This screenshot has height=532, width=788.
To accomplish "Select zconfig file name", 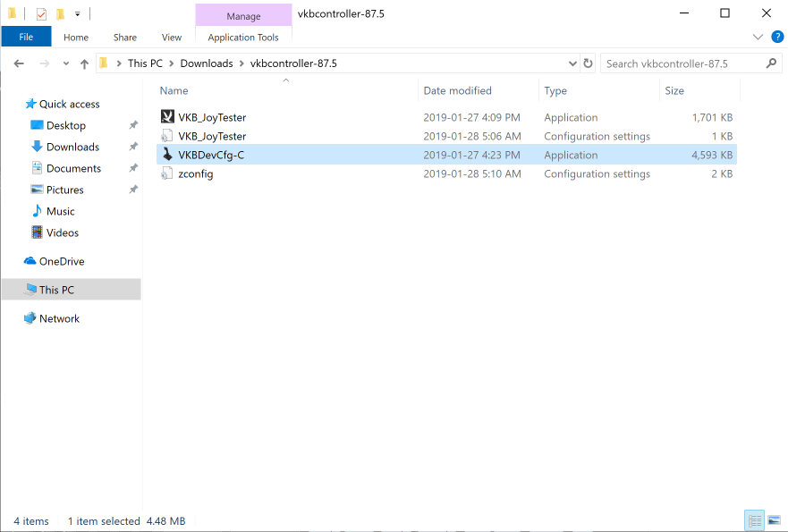I will coord(196,173).
